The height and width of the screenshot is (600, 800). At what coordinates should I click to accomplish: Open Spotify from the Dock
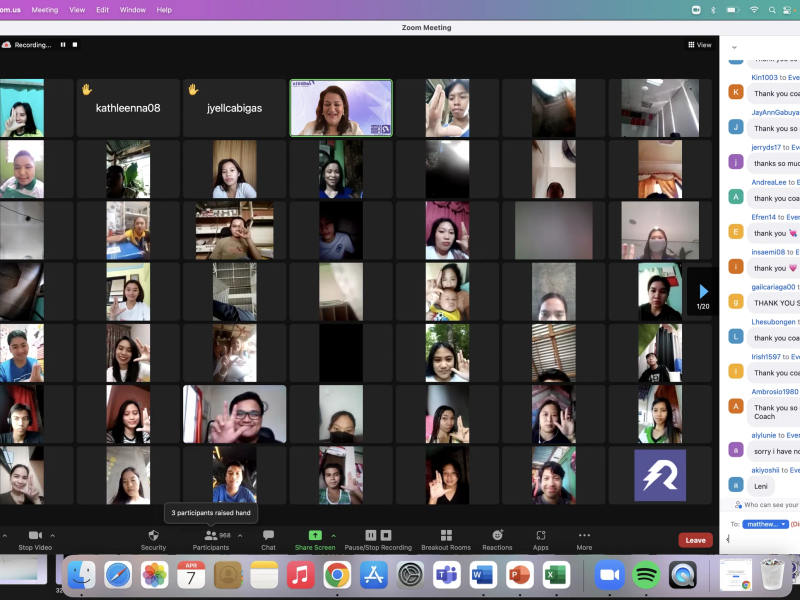(x=646, y=574)
